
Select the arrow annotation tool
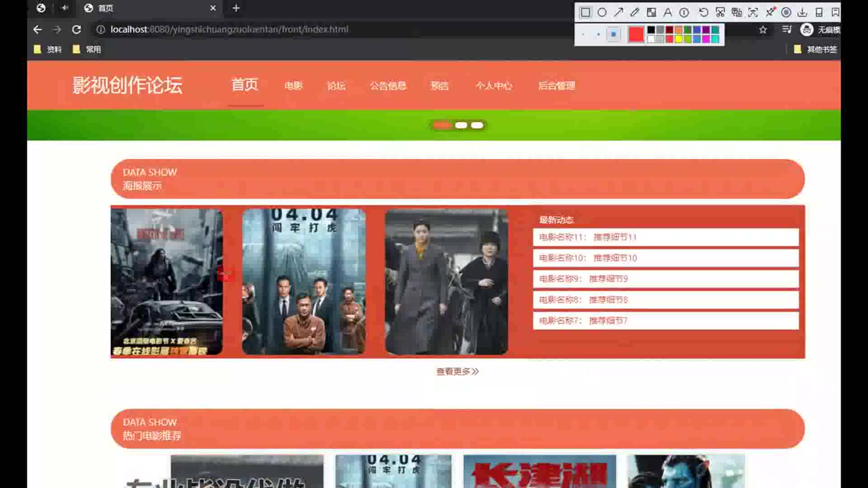[x=618, y=12]
